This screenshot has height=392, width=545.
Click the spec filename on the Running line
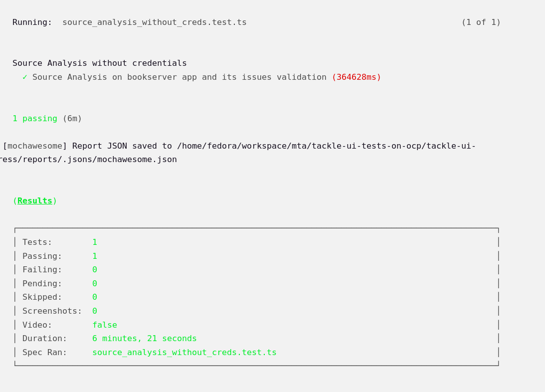[154, 22]
